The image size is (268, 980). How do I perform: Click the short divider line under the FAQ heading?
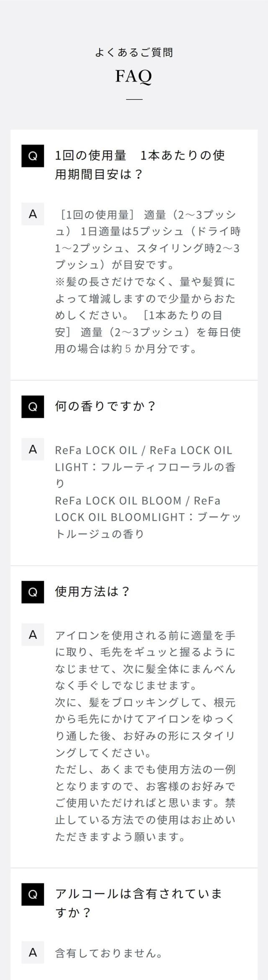[x=134, y=100]
